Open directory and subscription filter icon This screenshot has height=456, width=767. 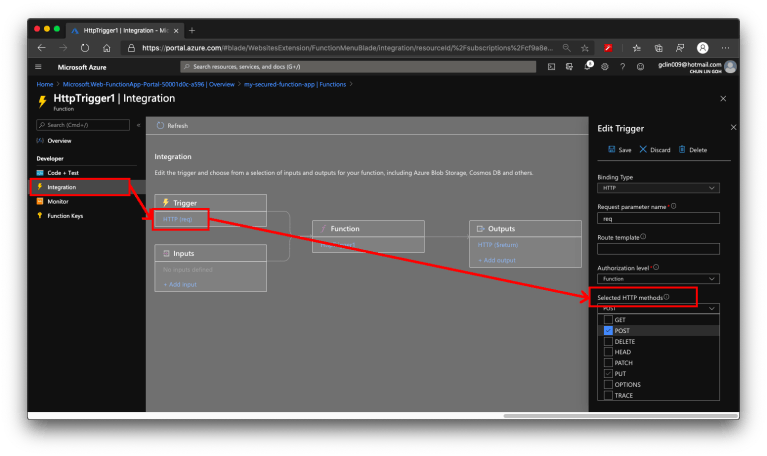pyautogui.click(x=569, y=67)
